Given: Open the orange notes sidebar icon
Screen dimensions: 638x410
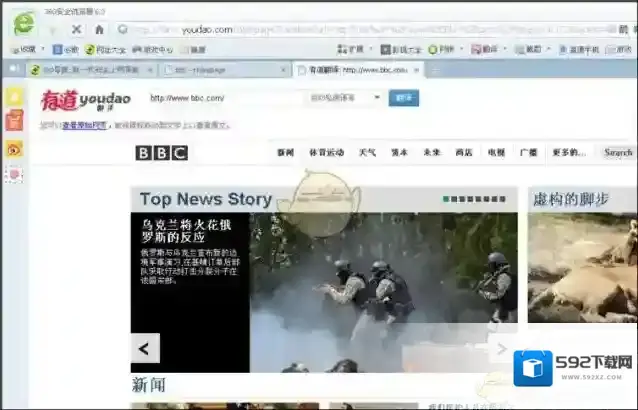Looking at the screenshot, I should [14, 121].
